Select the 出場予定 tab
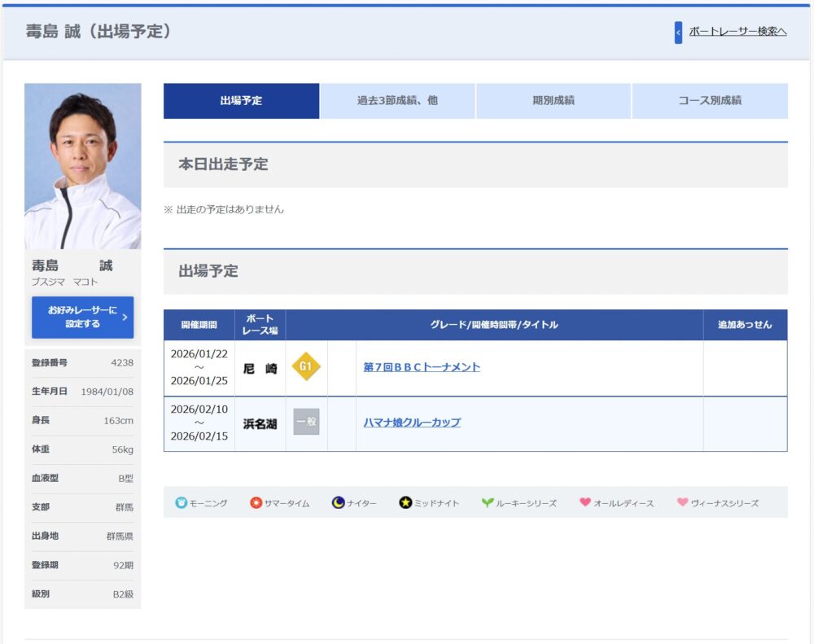This screenshot has height=644, width=814. (241, 101)
